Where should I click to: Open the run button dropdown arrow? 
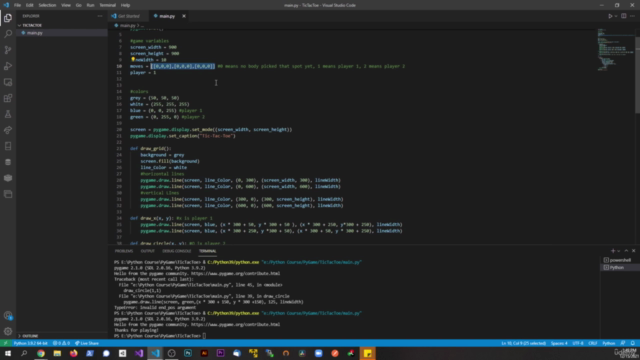(x=616, y=16)
